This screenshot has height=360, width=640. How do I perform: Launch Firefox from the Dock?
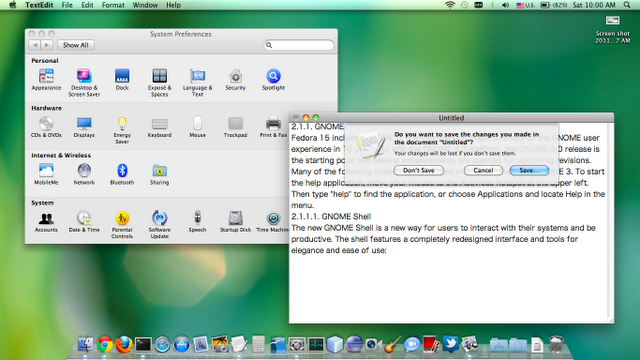point(124,344)
